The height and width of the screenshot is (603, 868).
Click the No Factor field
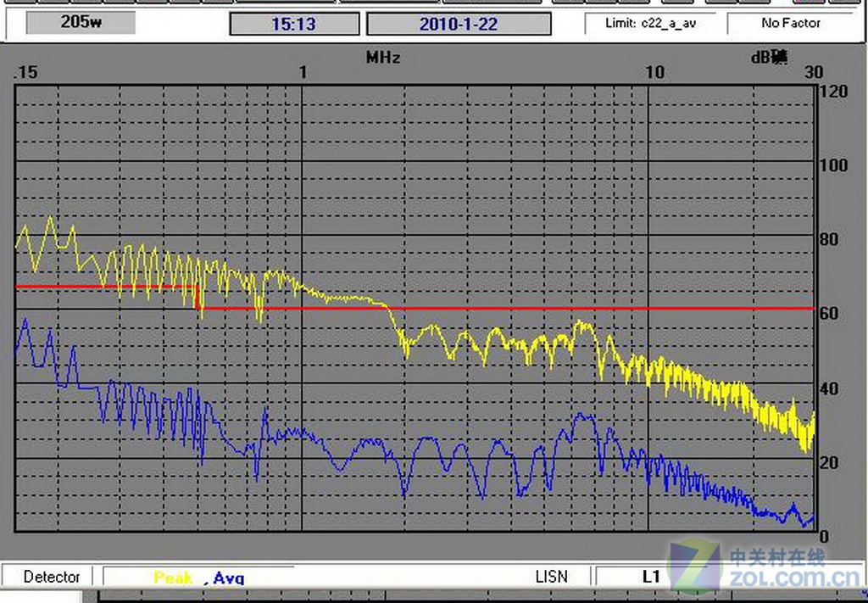[790, 23]
